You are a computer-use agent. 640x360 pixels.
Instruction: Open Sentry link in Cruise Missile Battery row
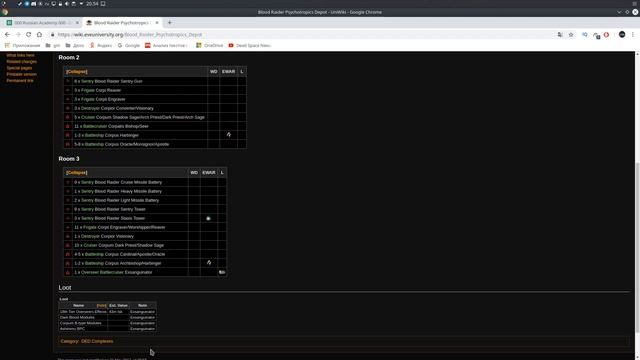click(87, 182)
